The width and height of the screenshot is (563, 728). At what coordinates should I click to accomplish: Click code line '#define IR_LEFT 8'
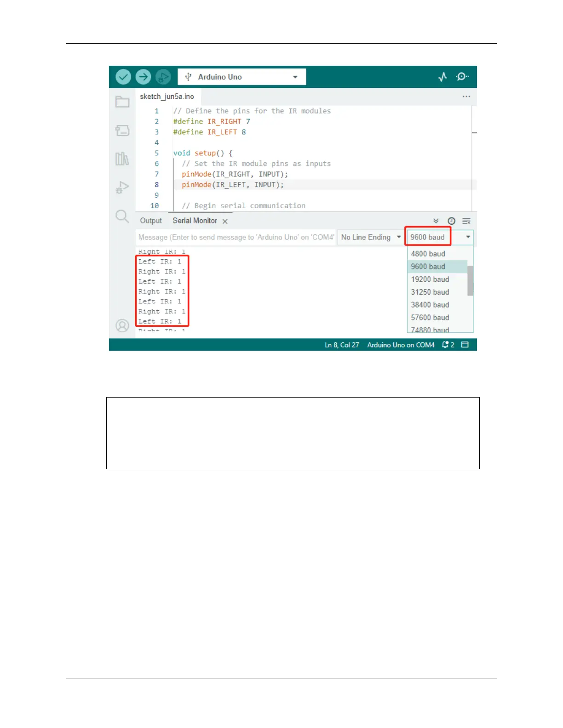pos(209,132)
